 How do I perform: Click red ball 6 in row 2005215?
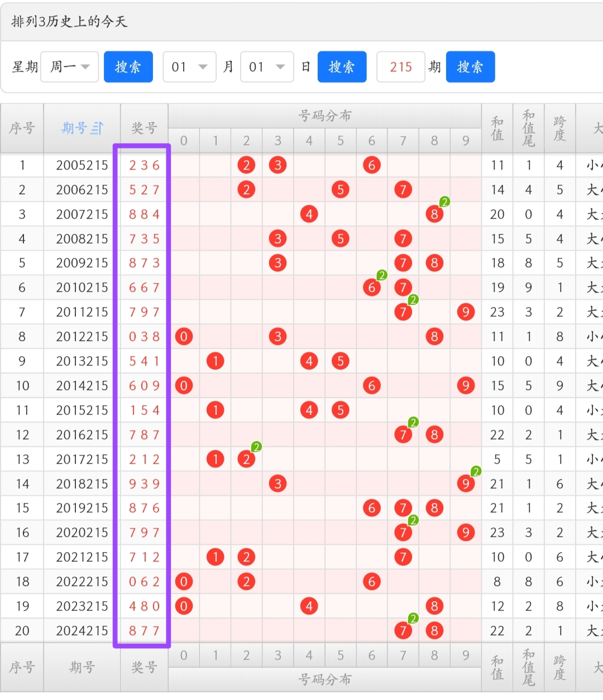372,165
